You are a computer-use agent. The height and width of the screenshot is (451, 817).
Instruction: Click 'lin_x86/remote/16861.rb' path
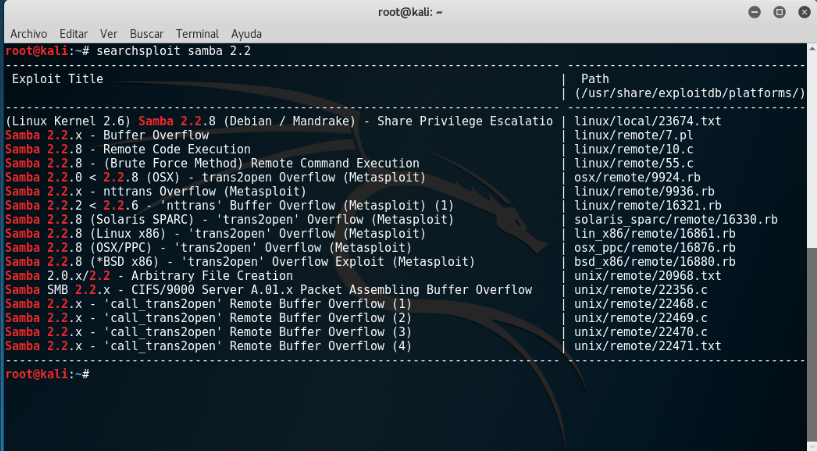coord(655,234)
